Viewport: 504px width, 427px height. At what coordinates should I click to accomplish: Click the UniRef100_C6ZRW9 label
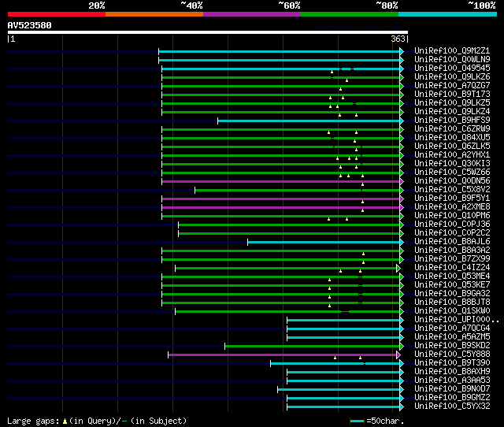[452, 129]
